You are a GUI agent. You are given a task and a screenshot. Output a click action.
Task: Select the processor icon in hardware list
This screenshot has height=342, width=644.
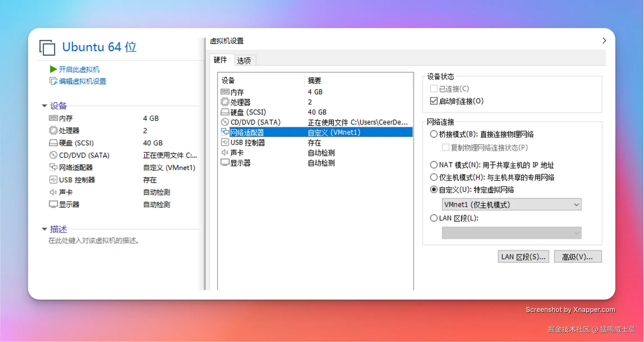[225, 102]
